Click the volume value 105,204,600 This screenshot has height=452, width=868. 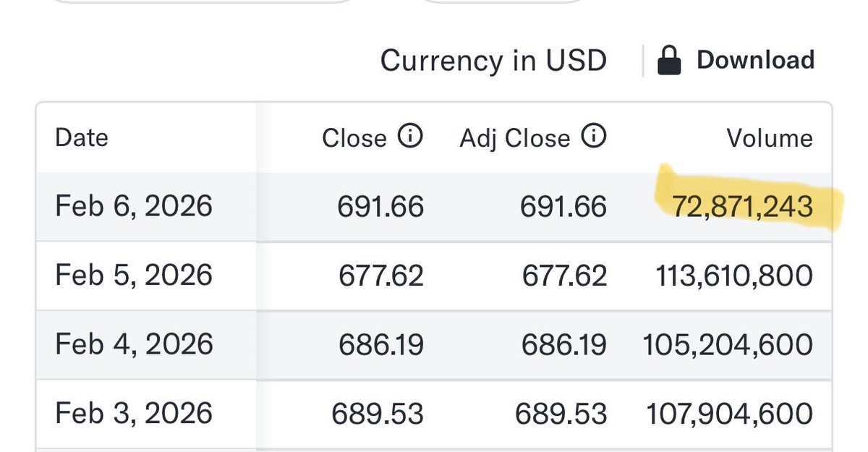(x=728, y=344)
